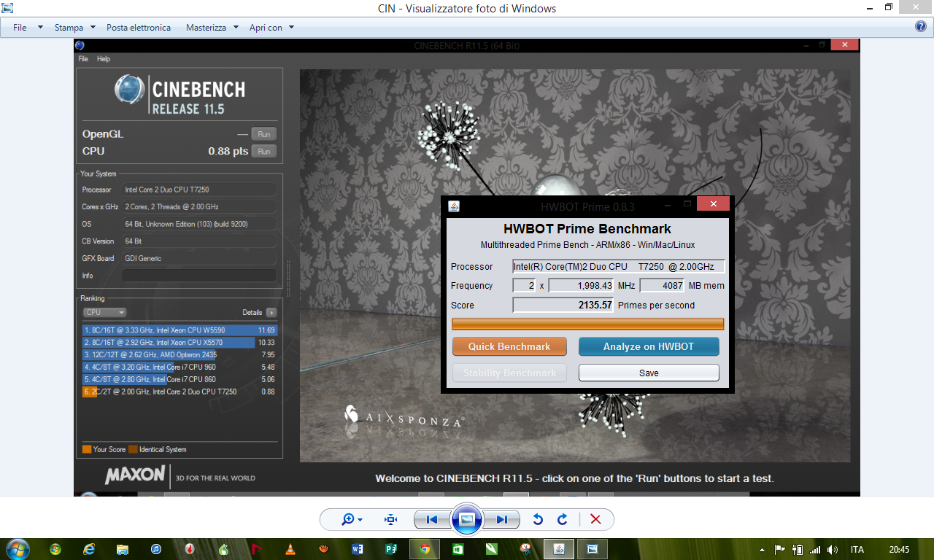Click the Quick Benchmark button in HWBOT Prime
Viewport: 934px width, 560px height.
[x=509, y=346]
